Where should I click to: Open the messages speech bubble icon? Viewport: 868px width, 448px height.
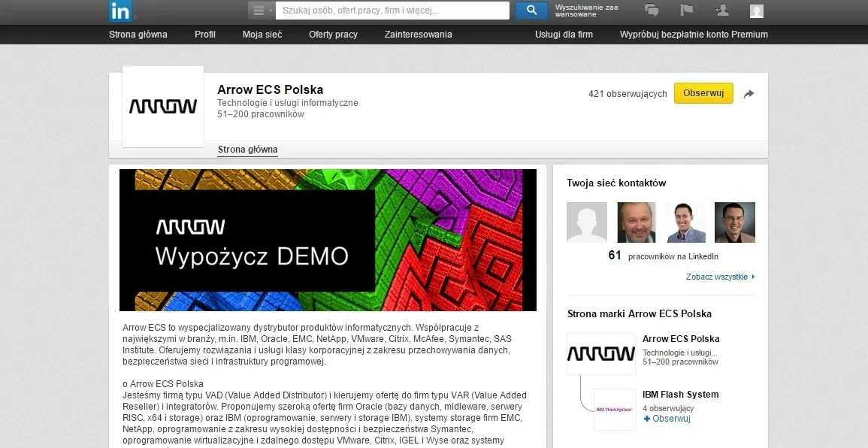tap(652, 10)
